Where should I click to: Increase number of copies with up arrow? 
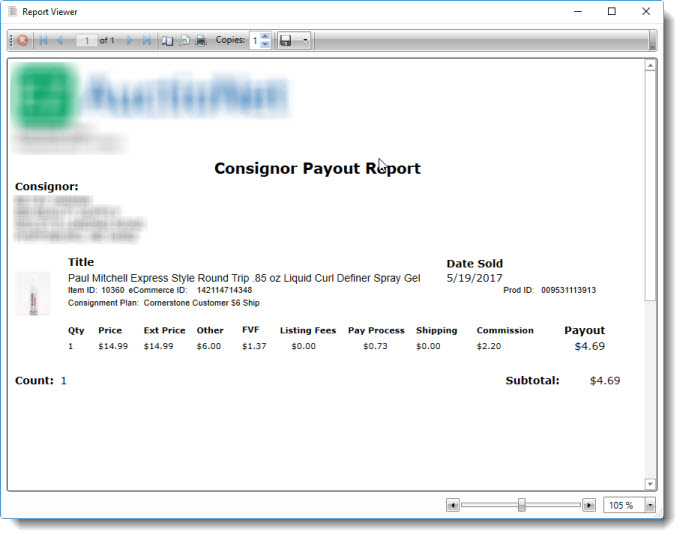tap(265, 37)
